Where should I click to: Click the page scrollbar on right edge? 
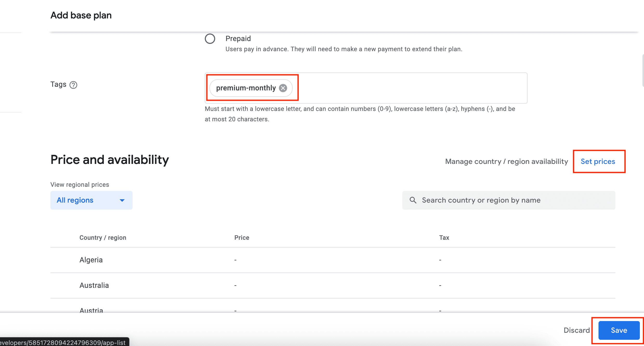click(x=643, y=70)
